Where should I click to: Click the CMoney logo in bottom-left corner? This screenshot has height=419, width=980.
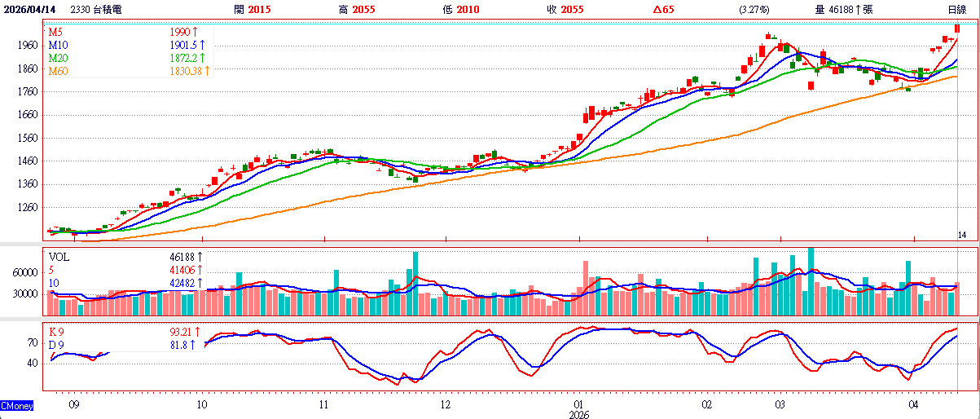(x=16, y=405)
